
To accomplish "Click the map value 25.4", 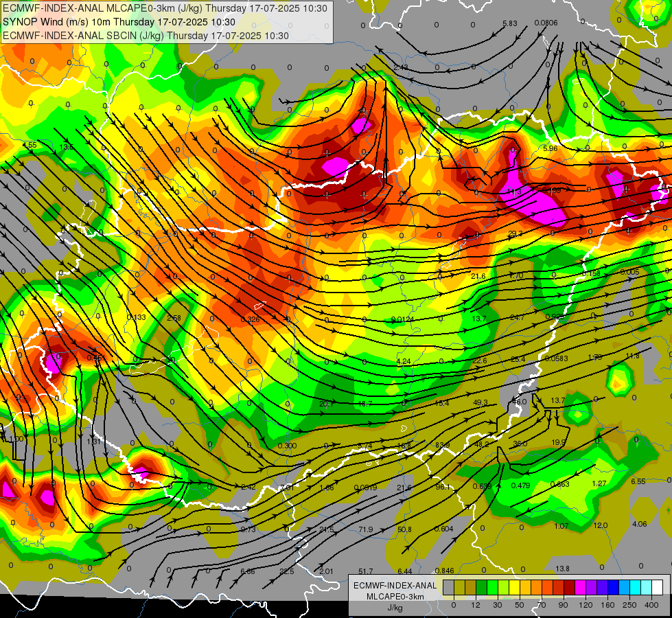I will coord(518,359).
